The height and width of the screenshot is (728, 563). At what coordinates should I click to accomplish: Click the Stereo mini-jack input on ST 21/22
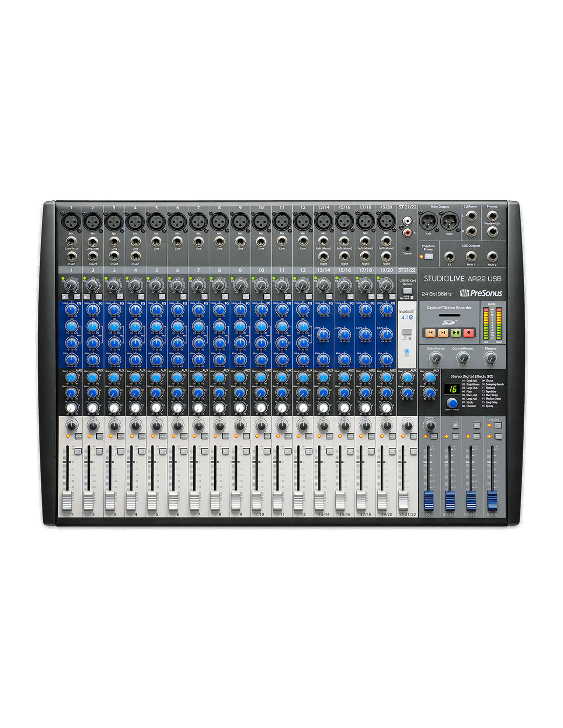pos(407,248)
